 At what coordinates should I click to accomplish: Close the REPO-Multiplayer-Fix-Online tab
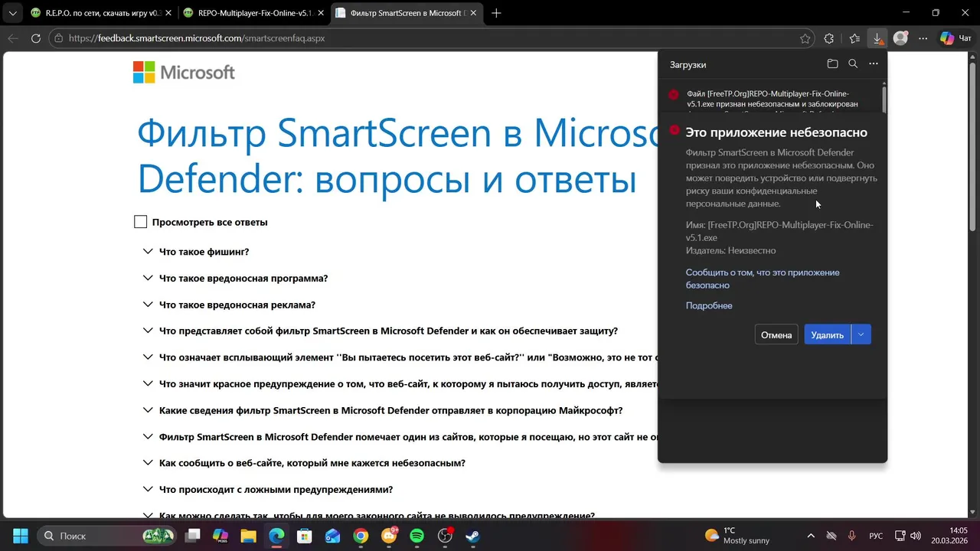[x=319, y=13]
